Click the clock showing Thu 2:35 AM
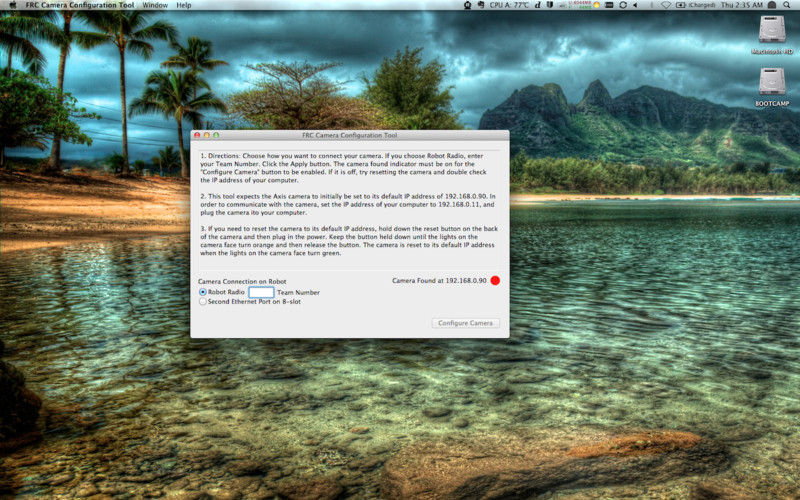Image resolution: width=800 pixels, height=500 pixels. [x=741, y=5]
